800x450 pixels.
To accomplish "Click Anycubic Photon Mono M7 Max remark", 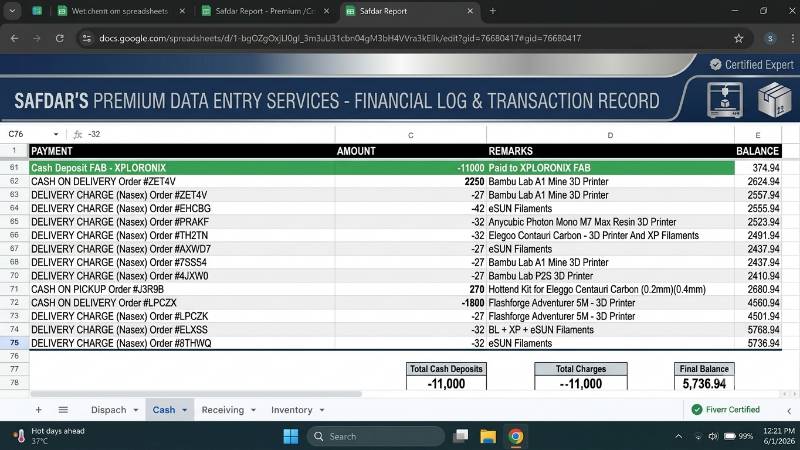I will (610, 222).
